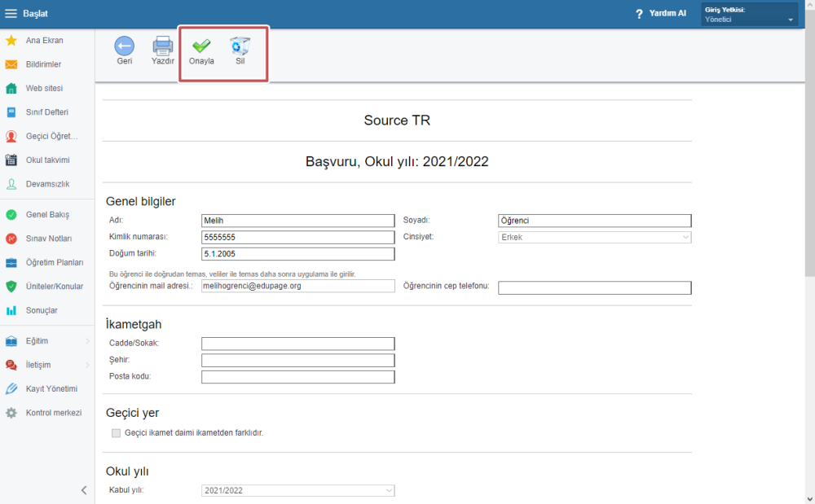Open Öğretim Planları briefcase icon

[x=11, y=263]
